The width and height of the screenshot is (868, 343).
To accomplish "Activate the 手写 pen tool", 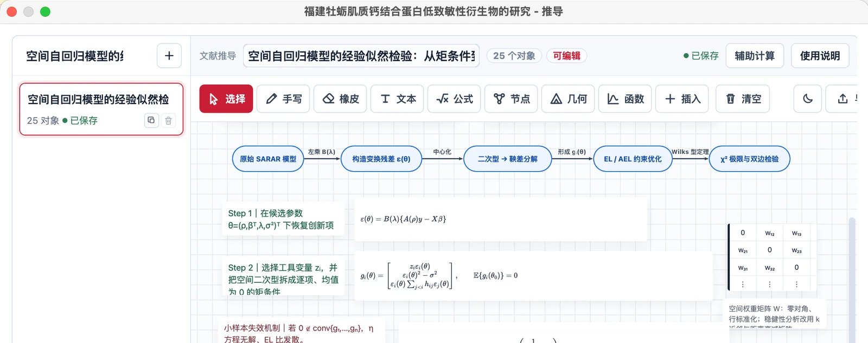I will pyautogui.click(x=283, y=99).
